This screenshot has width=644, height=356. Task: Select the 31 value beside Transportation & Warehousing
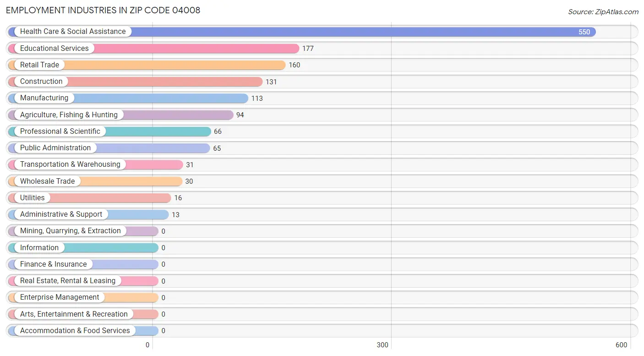tap(190, 165)
